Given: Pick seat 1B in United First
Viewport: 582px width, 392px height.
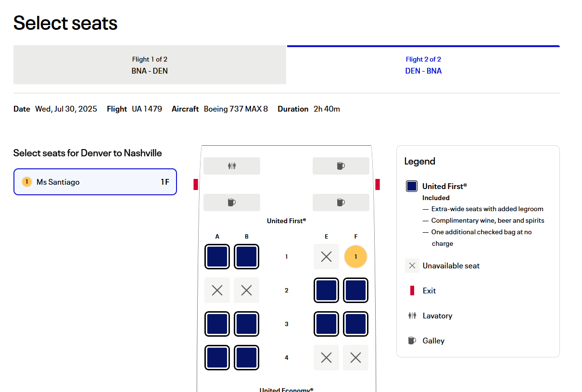Looking at the screenshot, I should tap(247, 257).
